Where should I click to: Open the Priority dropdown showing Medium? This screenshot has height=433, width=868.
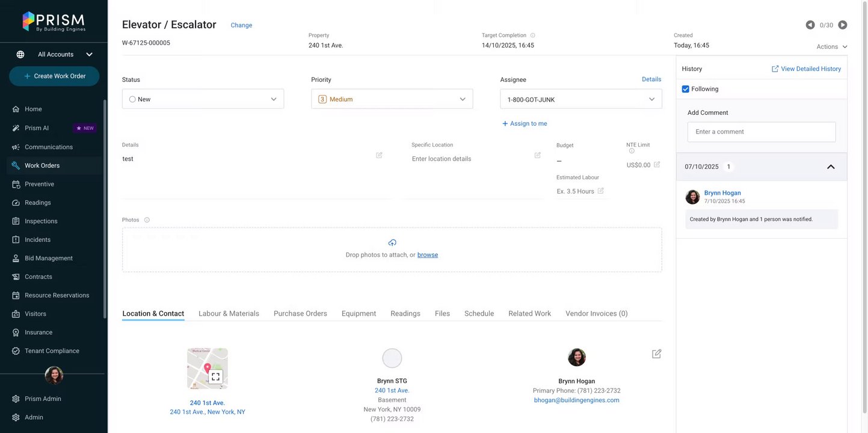tap(392, 99)
